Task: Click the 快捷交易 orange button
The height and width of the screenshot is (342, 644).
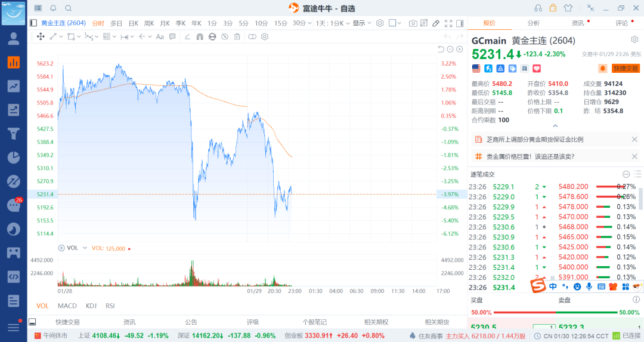Action: coord(626,68)
